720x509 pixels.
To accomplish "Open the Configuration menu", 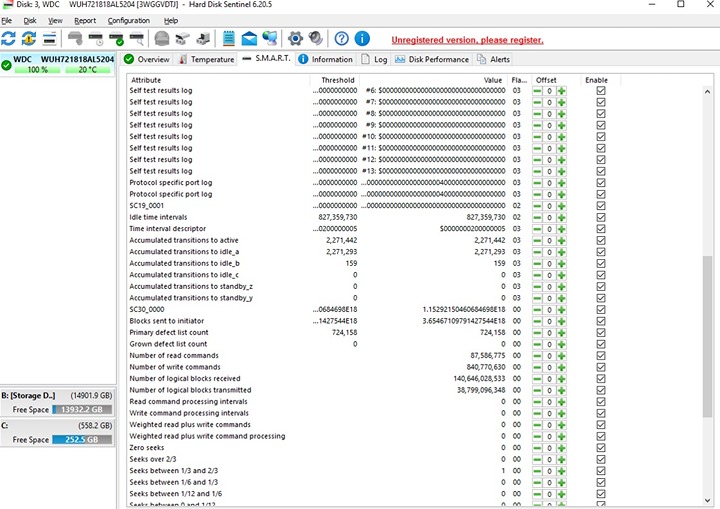I will tap(129, 21).
